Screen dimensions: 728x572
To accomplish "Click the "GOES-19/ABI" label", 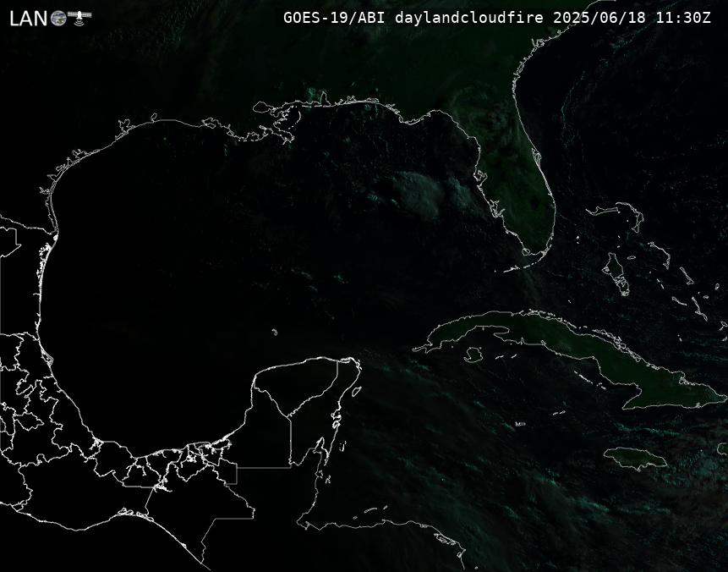I will click(334, 18).
